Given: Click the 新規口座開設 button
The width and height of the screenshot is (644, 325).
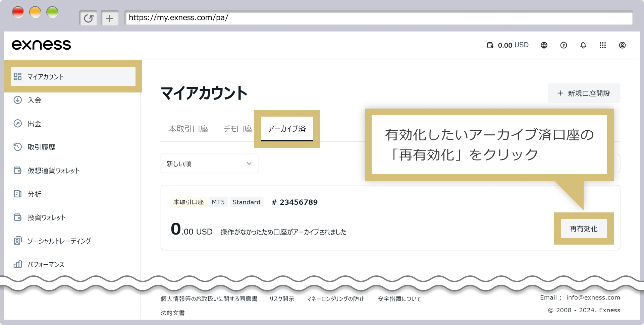Looking at the screenshot, I should pos(584,93).
